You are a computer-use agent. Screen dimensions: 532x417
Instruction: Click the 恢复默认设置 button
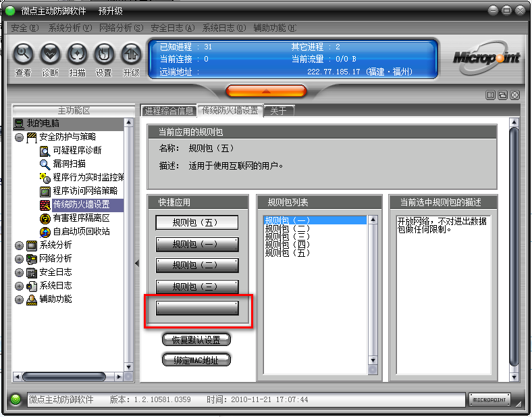(196, 339)
